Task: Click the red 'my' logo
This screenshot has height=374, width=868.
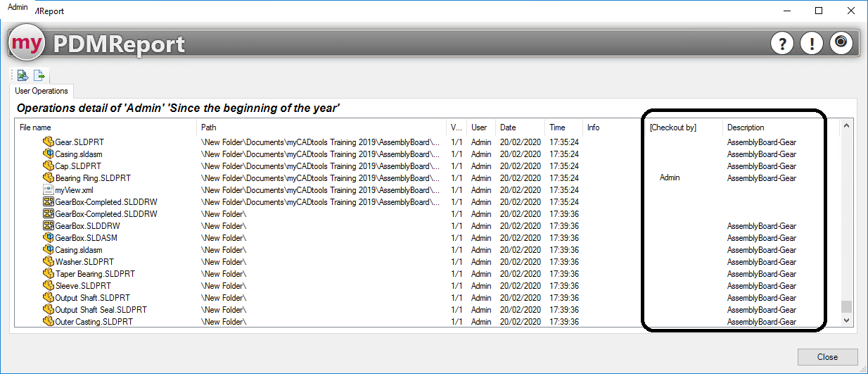Action: pyautogui.click(x=27, y=44)
